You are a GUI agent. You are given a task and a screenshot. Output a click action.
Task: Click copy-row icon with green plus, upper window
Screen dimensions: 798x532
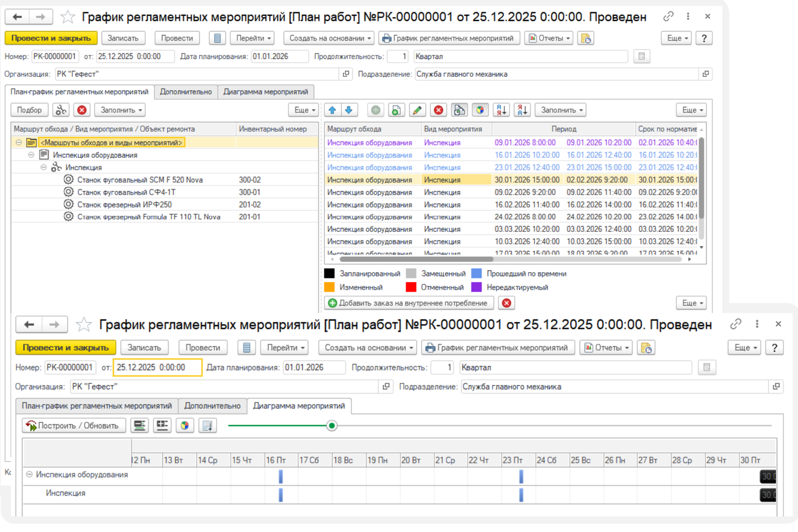click(396, 110)
